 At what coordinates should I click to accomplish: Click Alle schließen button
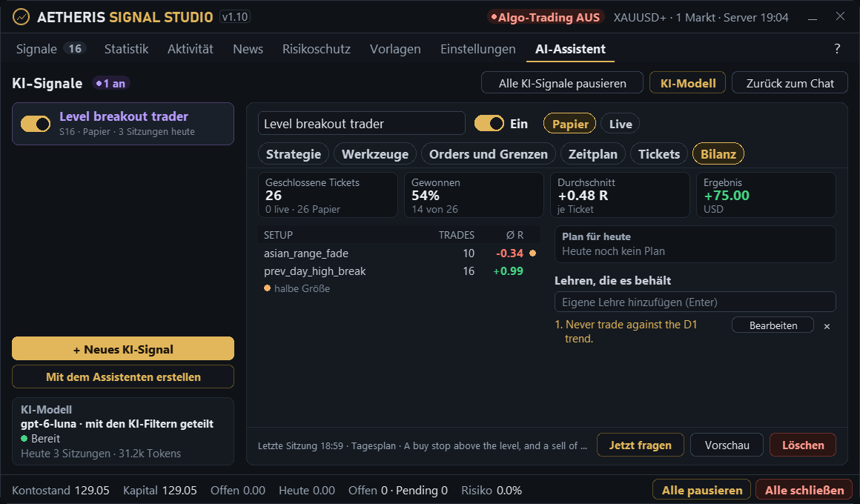point(804,490)
